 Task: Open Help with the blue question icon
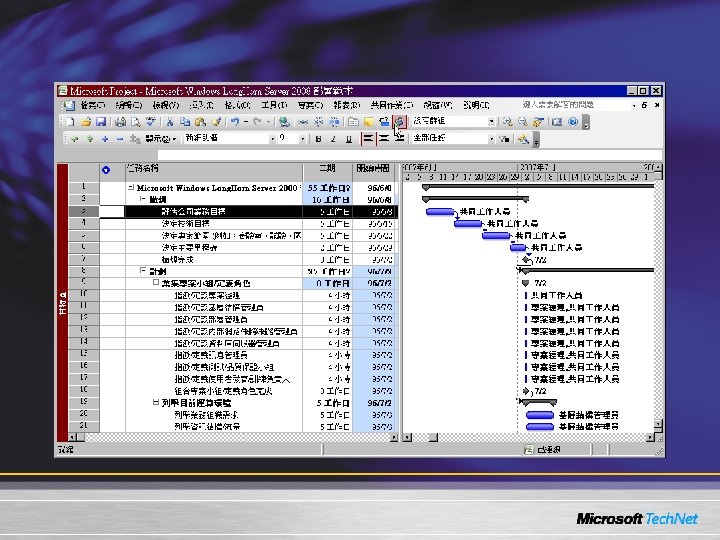[x=573, y=122]
